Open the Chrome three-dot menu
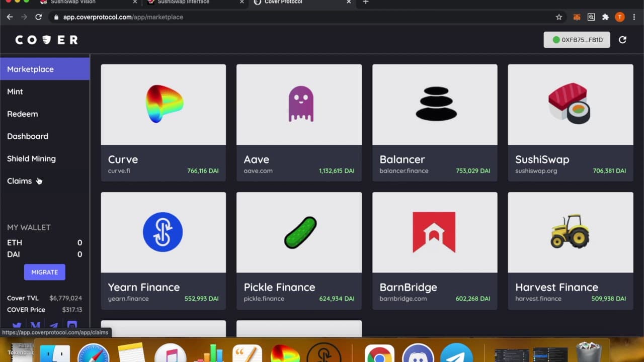The image size is (644, 362). (634, 17)
